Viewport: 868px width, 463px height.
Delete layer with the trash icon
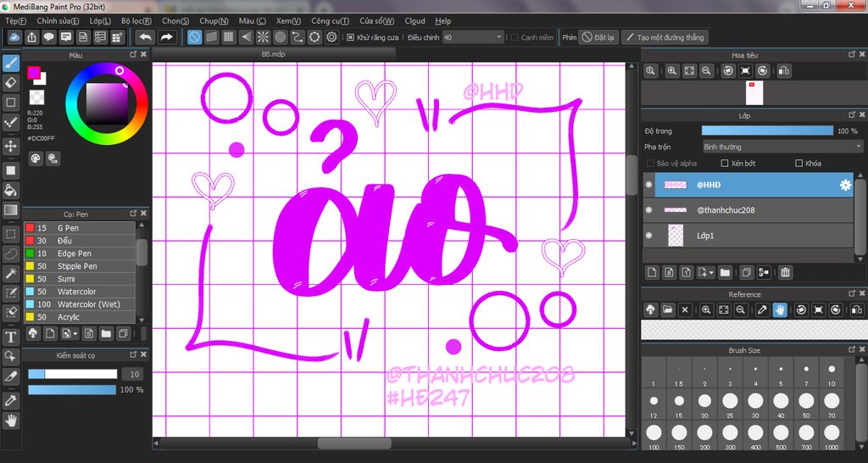click(x=784, y=272)
